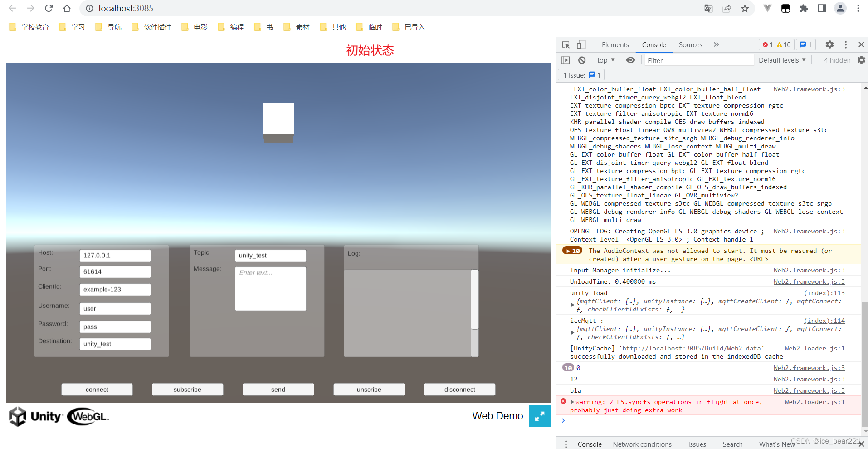The height and width of the screenshot is (449, 868).
Task: Click the connect button
Action: (x=97, y=389)
